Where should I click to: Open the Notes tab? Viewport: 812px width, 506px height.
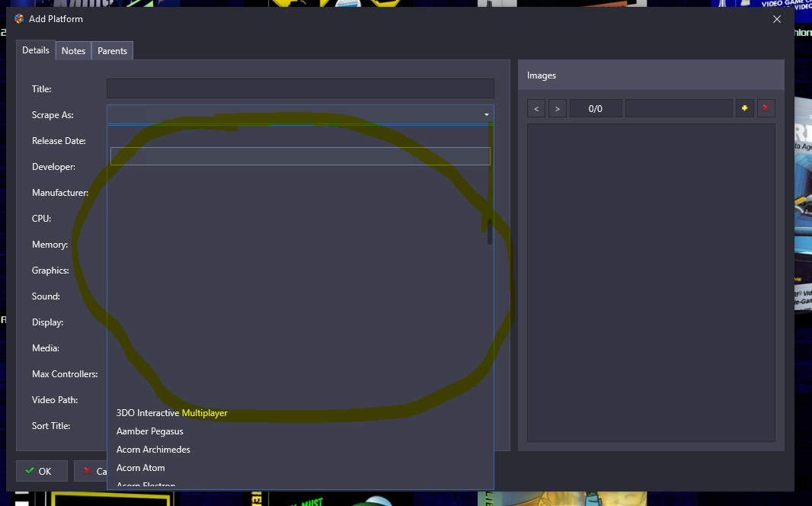click(74, 51)
